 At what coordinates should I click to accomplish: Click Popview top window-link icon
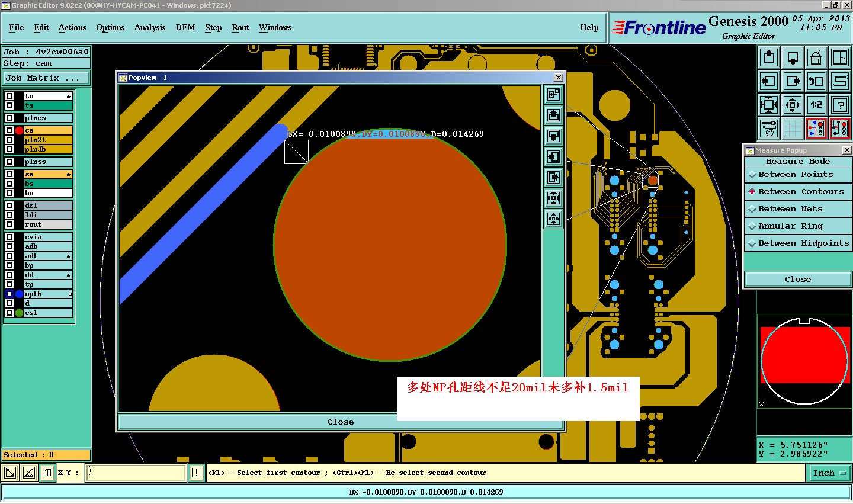[553, 94]
